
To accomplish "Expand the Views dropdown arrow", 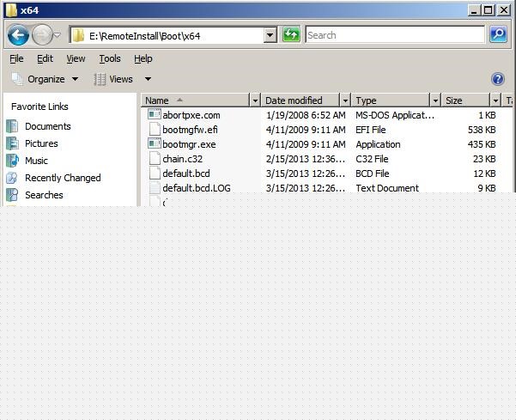I will click(148, 79).
